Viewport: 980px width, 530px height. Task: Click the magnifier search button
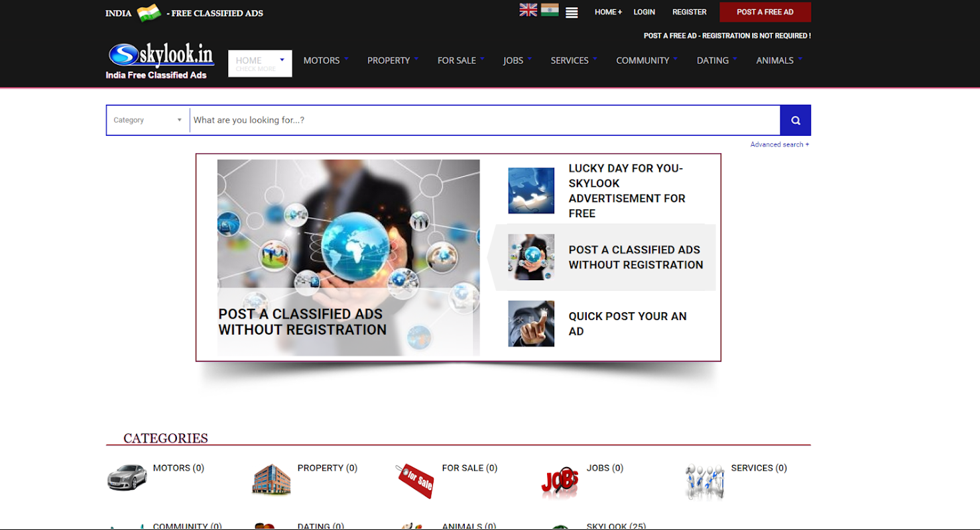pyautogui.click(x=796, y=121)
